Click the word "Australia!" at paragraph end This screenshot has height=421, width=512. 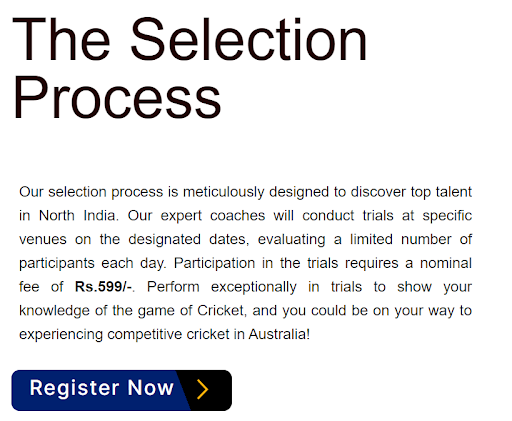(279, 334)
